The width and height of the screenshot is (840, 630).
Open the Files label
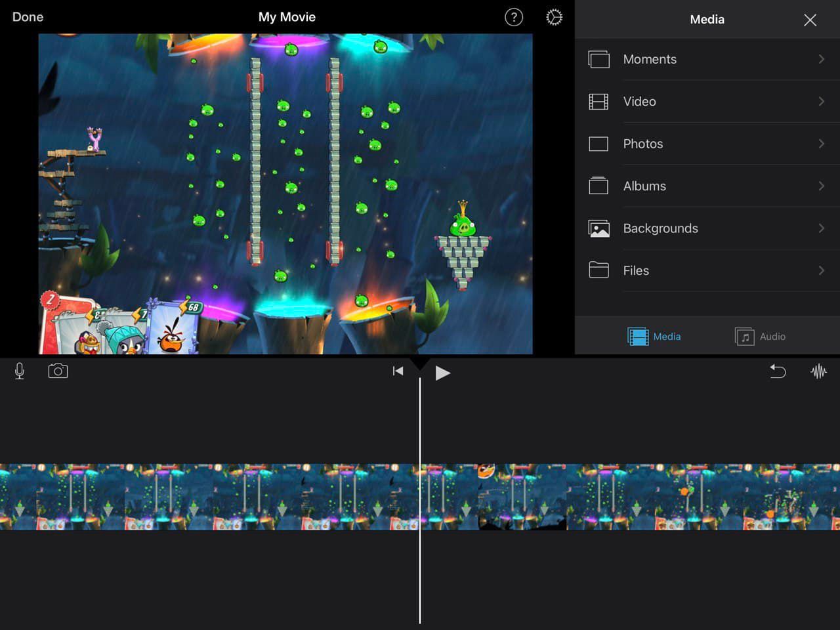point(636,270)
